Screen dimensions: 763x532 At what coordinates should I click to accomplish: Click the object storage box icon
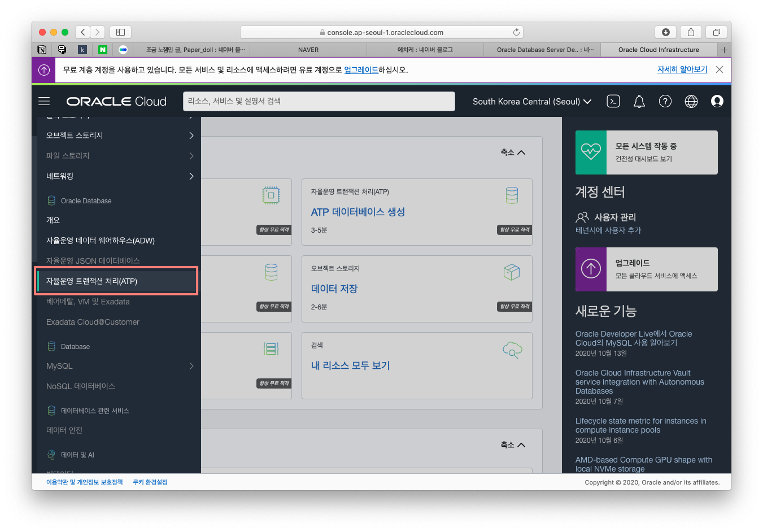pyautogui.click(x=512, y=272)
